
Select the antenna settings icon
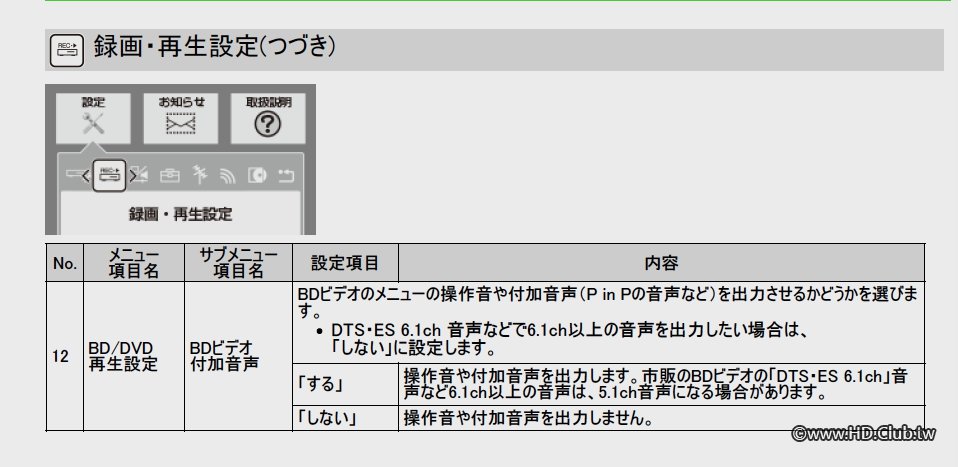(199, 175)
